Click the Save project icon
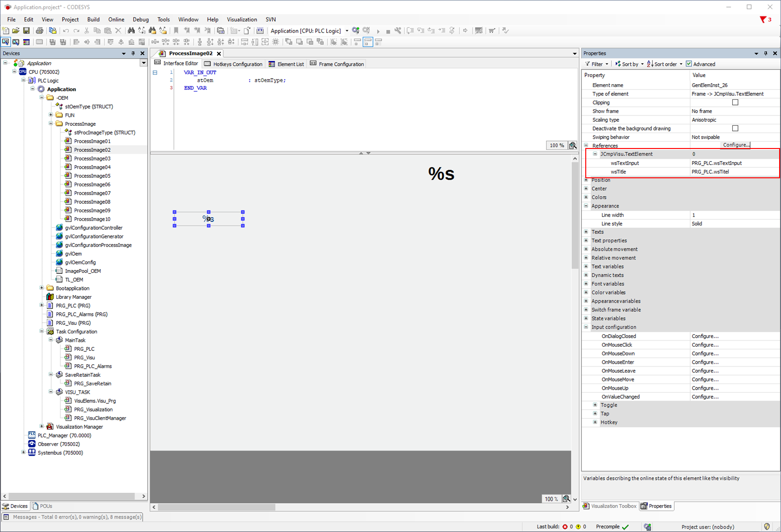Viewport: 781px width, 532px height. (x=26, y=31)
